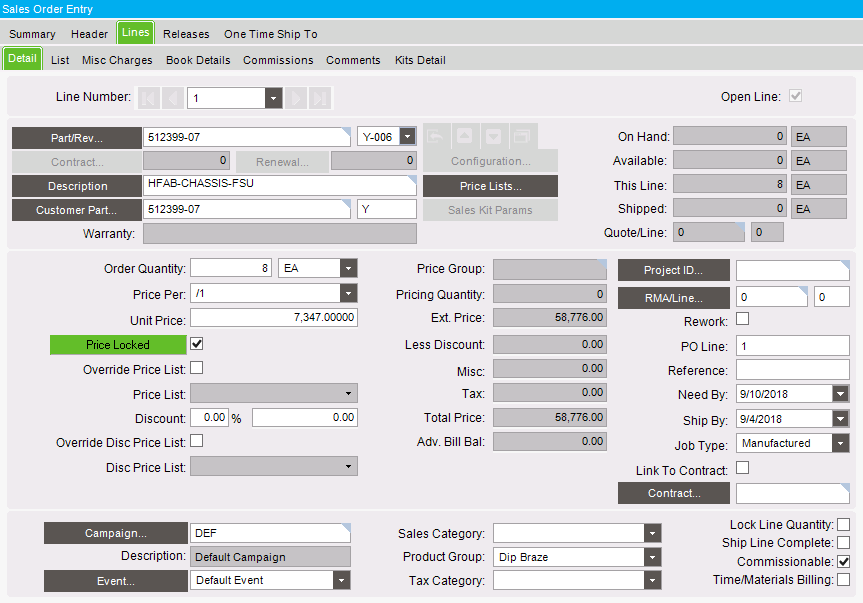Check the Rework checkbox

tap(742, 319)
